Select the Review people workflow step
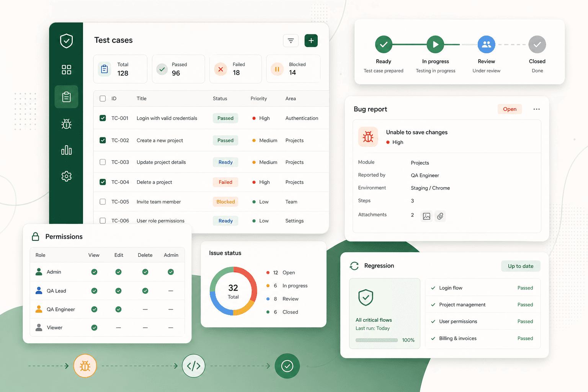The width and height of the screenshot is (588, 392). coord(487,44)
